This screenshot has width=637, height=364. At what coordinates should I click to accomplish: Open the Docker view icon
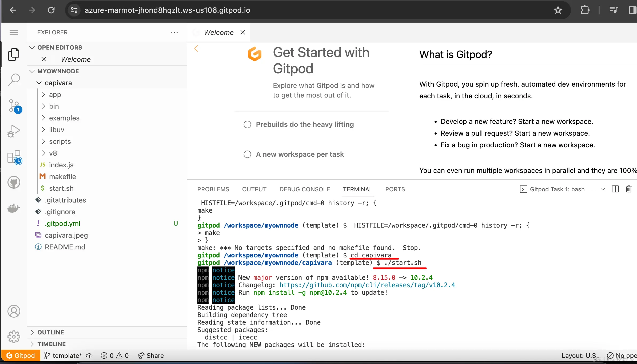pos(14,208)
